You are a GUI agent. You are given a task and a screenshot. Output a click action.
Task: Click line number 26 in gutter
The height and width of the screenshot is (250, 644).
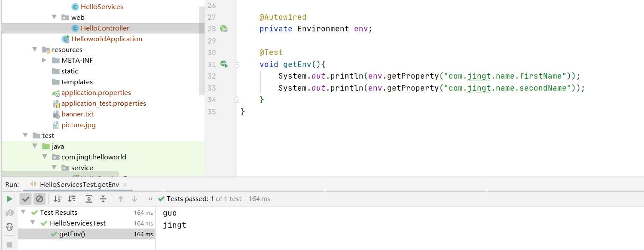pos(211,5)
